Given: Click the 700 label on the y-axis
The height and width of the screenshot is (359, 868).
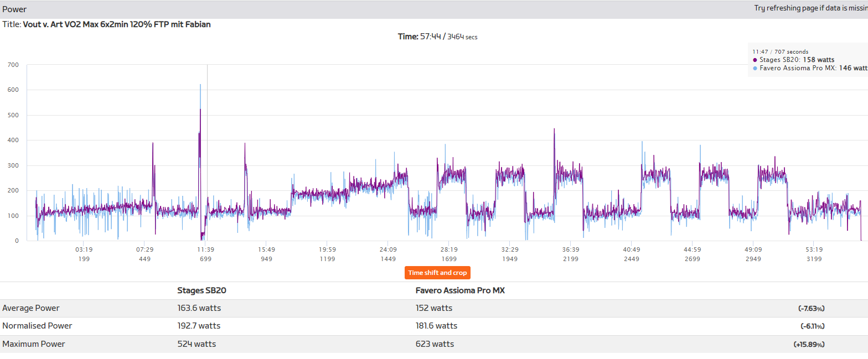Looking at the screenshot, I should [x=13, y=65].
